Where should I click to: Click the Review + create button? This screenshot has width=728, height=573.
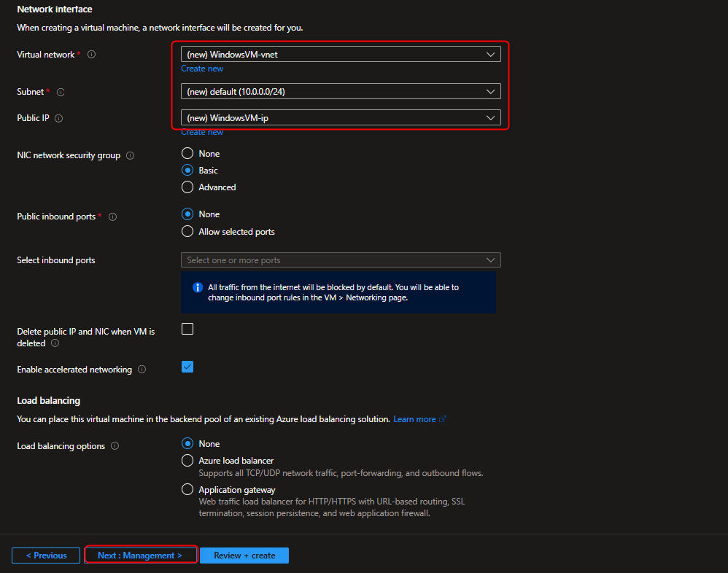244,555
